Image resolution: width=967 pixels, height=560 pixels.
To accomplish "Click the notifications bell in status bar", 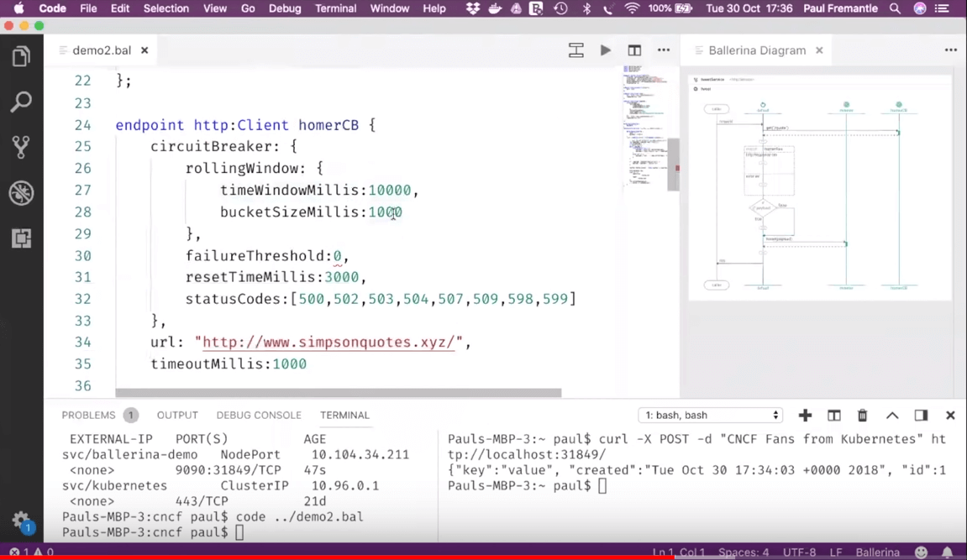I will click(948, 552).
